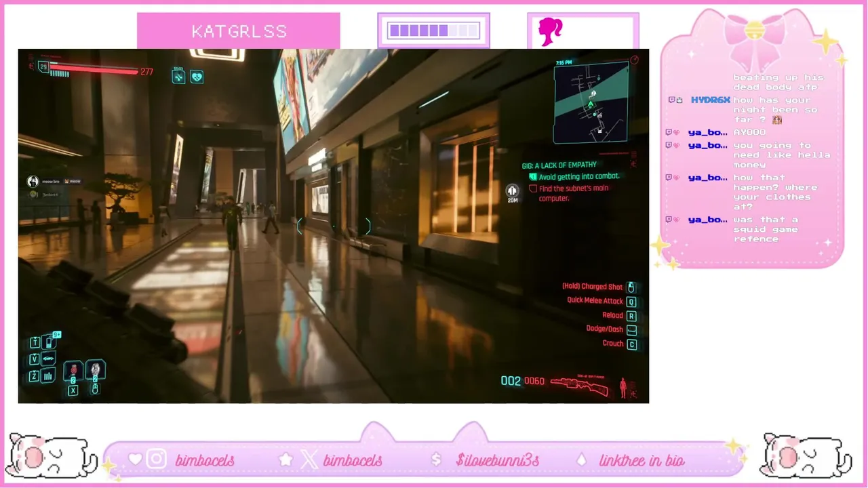Click the red health bar
This screenshot has width=868, height=488.
95,70
